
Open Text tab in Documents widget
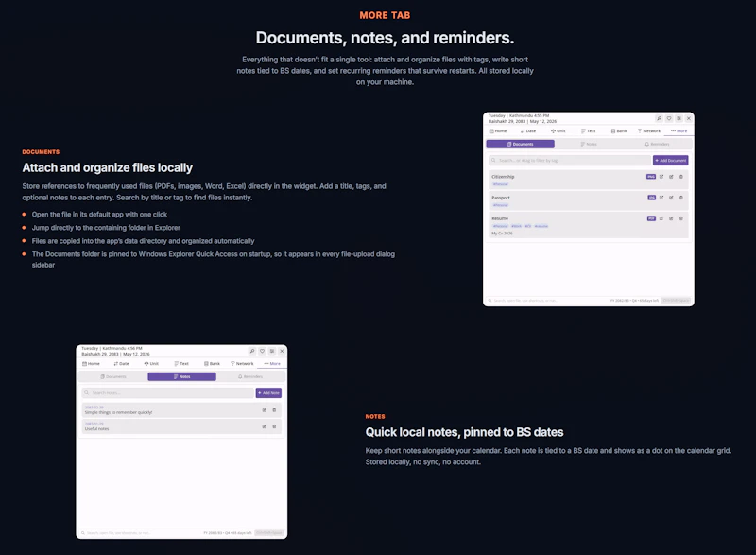(588, 131)
